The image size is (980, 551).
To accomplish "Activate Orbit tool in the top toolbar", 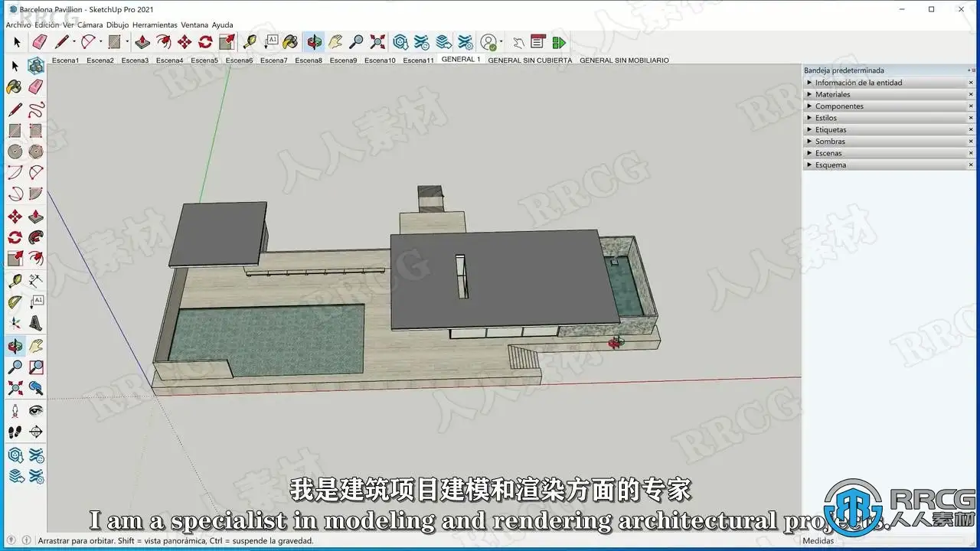I will coord(314,42).
